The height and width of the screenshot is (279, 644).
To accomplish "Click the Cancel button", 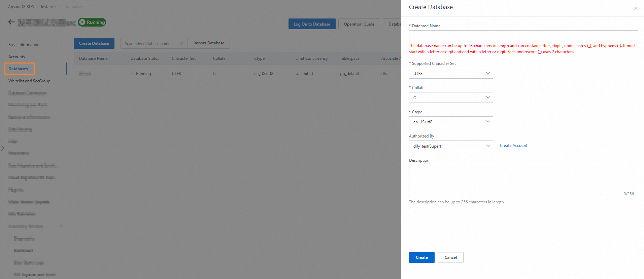I will pyautogui.click(x=450, y=257).
